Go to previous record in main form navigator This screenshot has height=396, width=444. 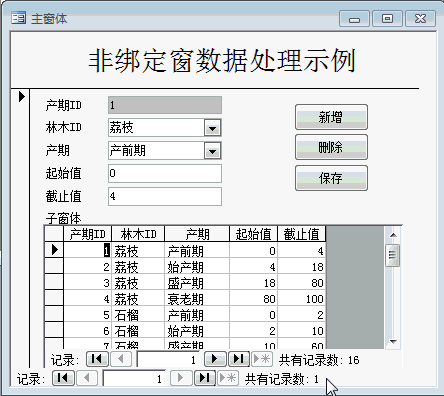tap(87, 378)
